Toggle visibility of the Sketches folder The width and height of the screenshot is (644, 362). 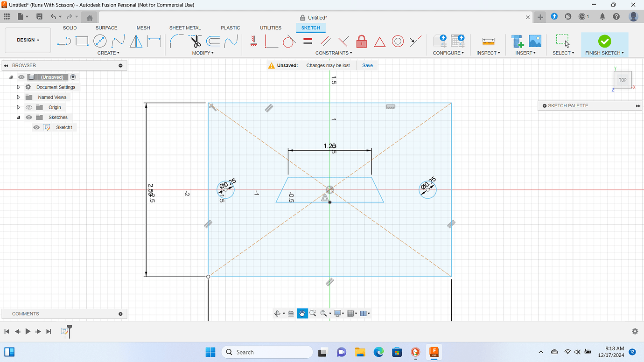point(28,117)
